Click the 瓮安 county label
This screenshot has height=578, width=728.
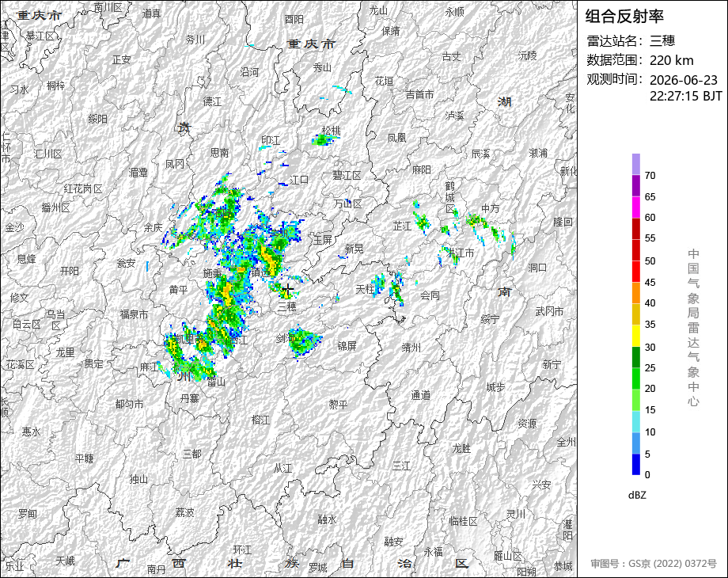(x=126, y=263)
